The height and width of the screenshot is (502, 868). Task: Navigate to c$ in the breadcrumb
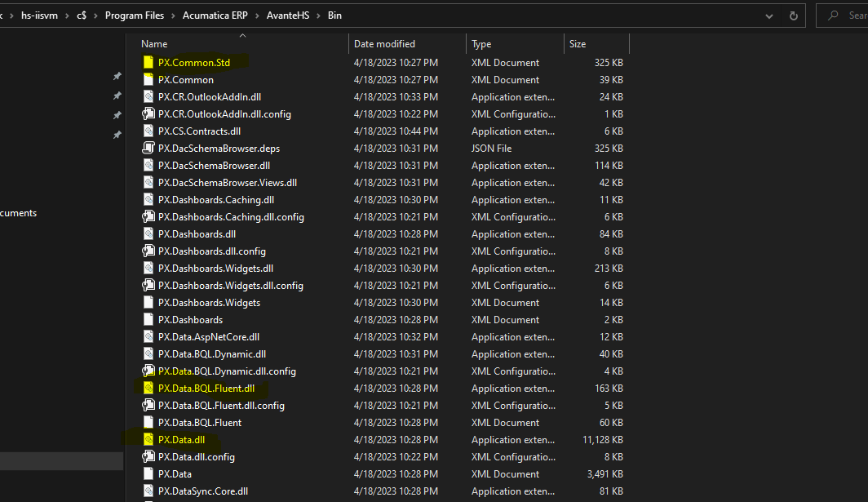click(82, 16)
